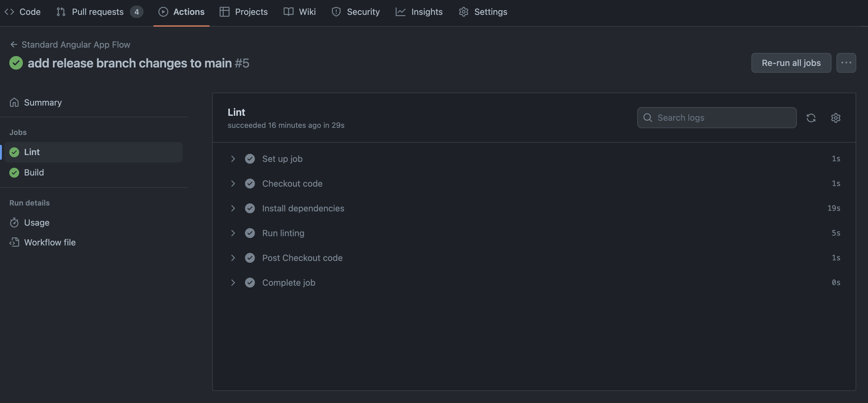Click the Actions tab in top navigation
The width and height of the screenshot is (868, 403).
point(189,12)
